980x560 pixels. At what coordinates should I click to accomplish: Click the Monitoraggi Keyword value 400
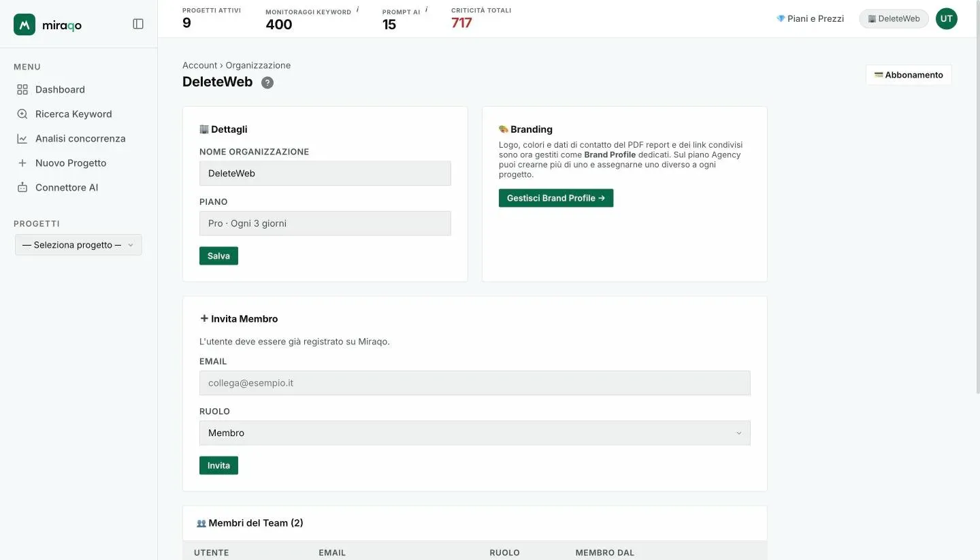point(279,24)
